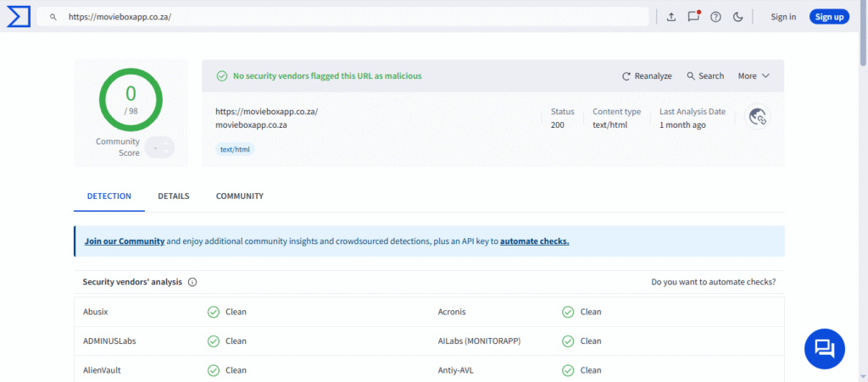Expand the More dropdown

754,75
